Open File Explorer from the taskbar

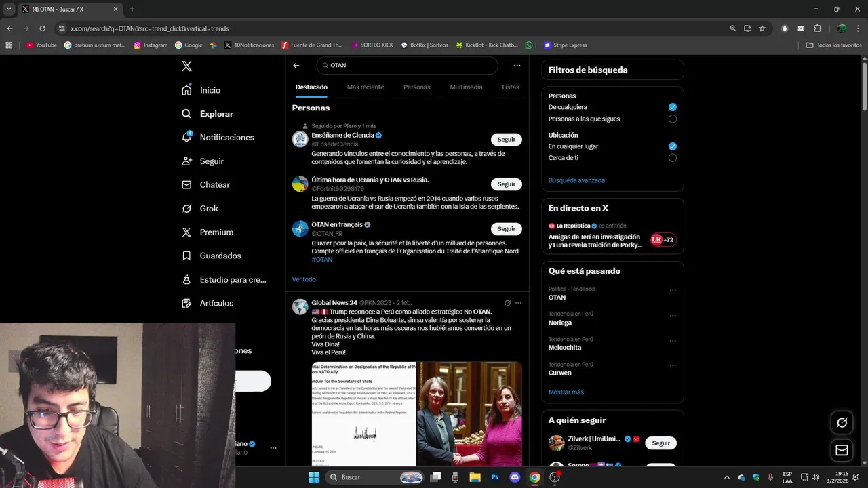[475, 477]
